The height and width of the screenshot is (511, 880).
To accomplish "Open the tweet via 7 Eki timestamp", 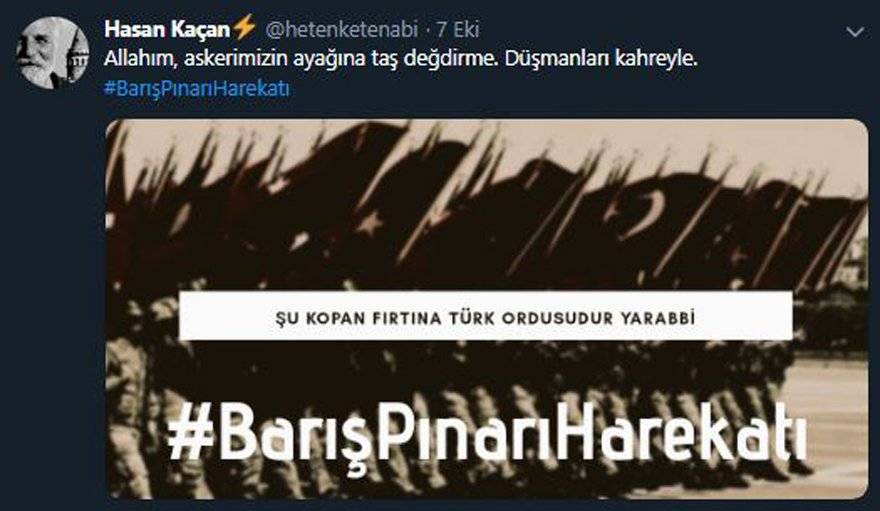I will click(458, 29).
